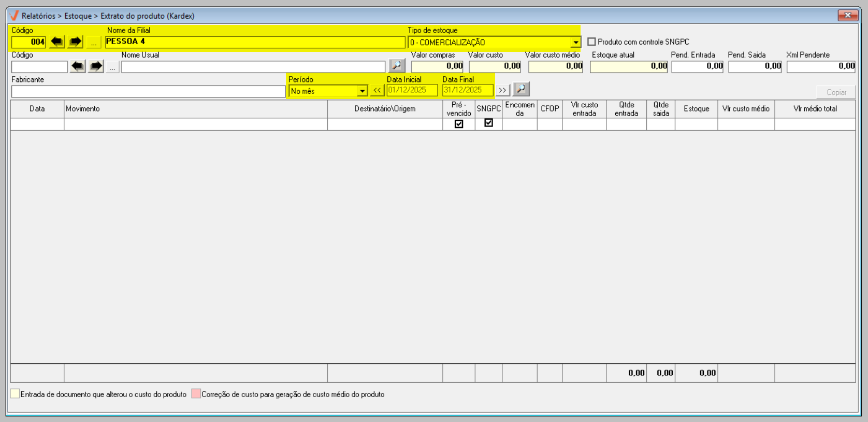Click the Copiar button
This screenshot has width=868, height=422.
tap(836, 92)
